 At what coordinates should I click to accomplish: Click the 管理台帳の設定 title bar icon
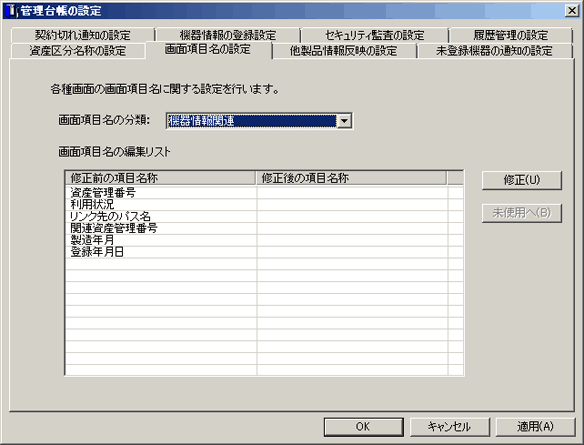pos(12,11)
